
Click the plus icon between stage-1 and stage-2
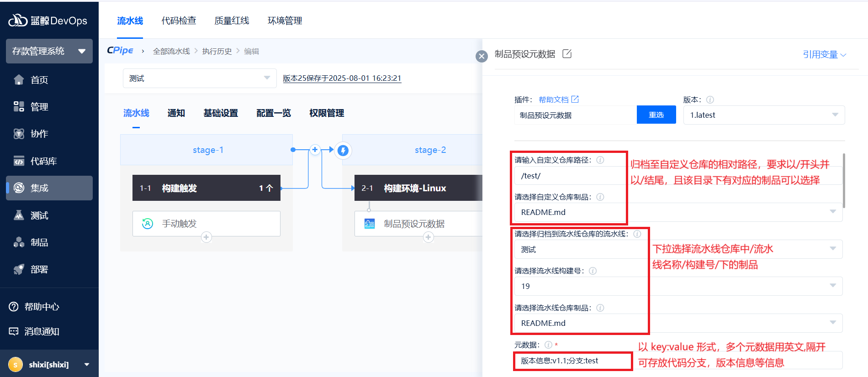(x=315, y=150)
